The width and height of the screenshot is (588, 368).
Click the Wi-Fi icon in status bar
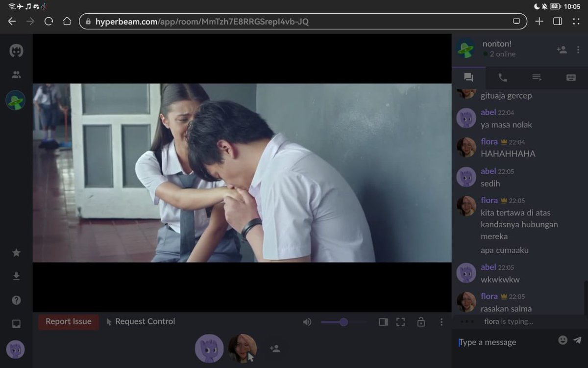click(x=12, y=6)
